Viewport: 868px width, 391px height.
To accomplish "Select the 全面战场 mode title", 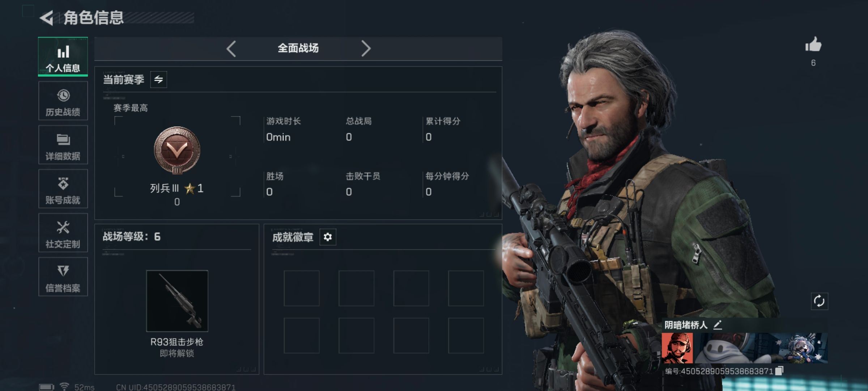I will 298,48.
